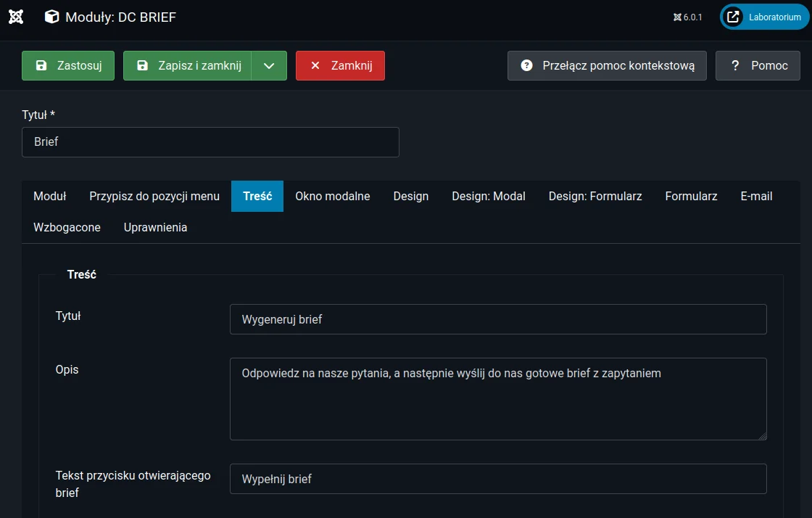Click Zastosuj save button
The image size is (812, 518).
pyautogui.click(x=68, y=65)
